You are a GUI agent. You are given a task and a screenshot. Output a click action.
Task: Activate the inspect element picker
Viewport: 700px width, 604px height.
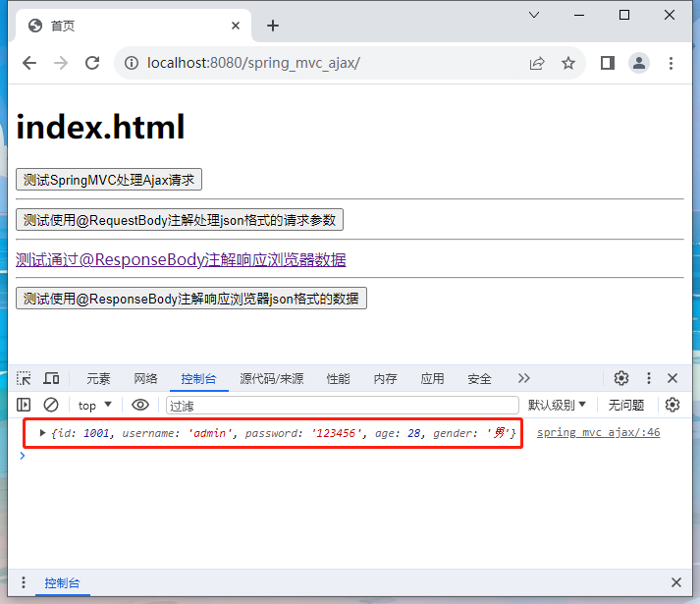[24, 378]
